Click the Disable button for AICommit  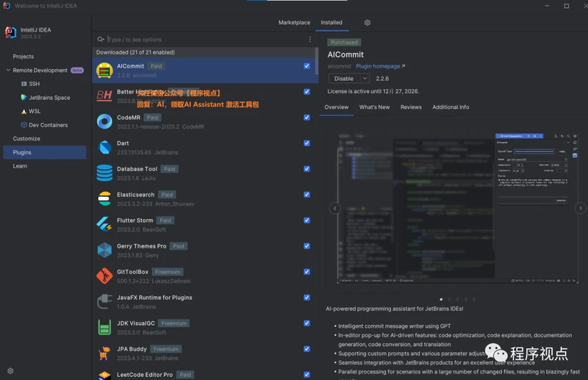(344, 79)
